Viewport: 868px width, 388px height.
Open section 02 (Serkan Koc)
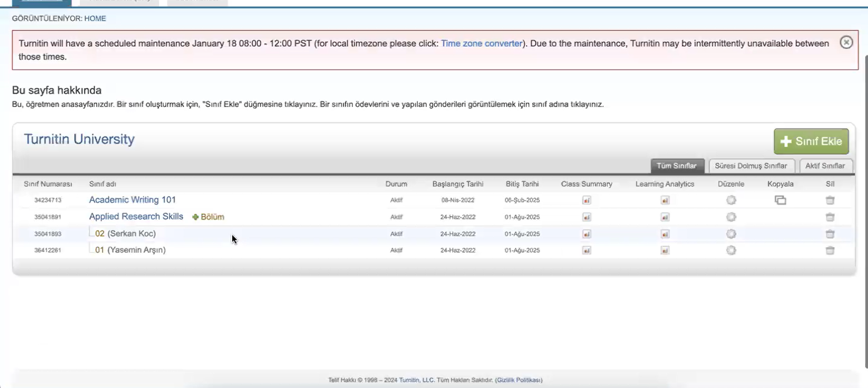(100, 234)
